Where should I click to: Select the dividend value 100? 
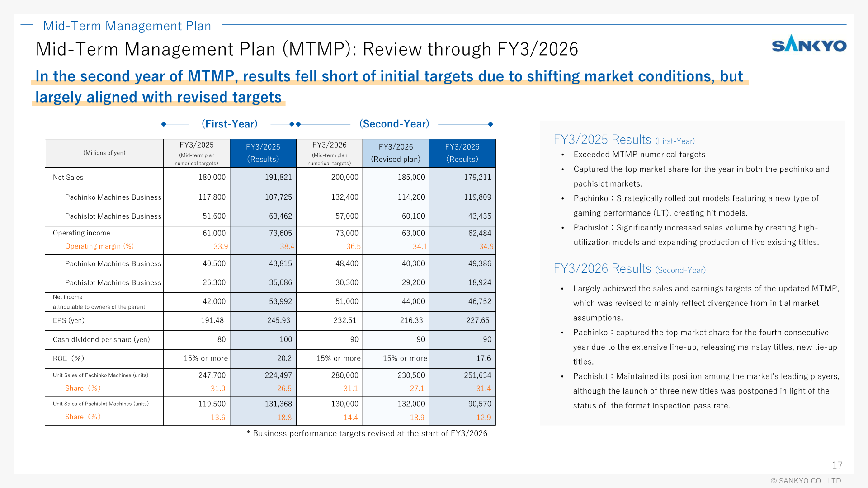click(x=286, y=340)
